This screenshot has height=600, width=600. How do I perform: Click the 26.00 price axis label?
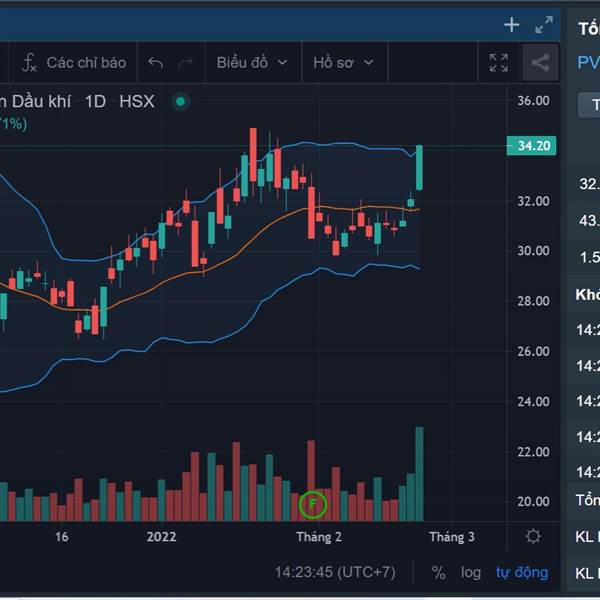coord(533,351)
